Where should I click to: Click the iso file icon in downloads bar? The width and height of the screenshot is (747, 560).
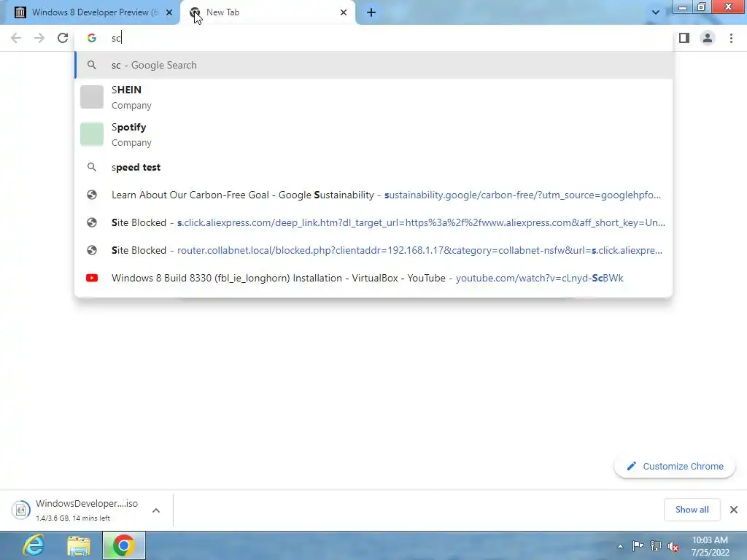point(21,510)
